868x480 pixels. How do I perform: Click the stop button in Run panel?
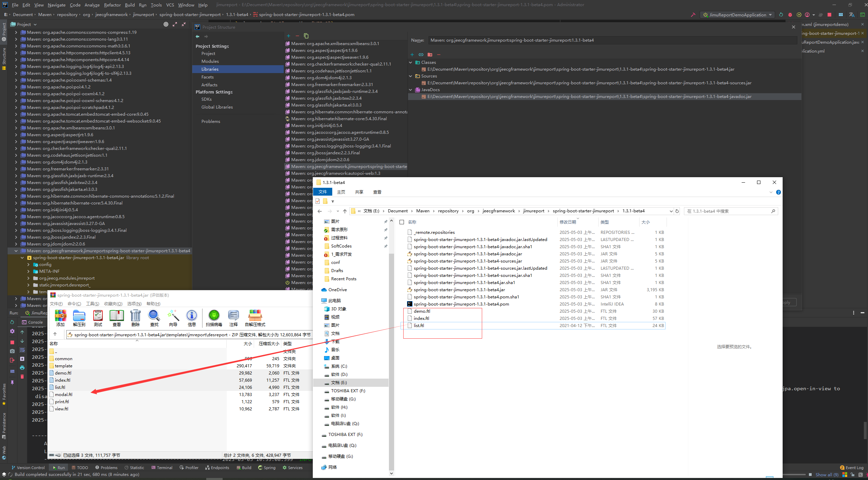(12, 342)
